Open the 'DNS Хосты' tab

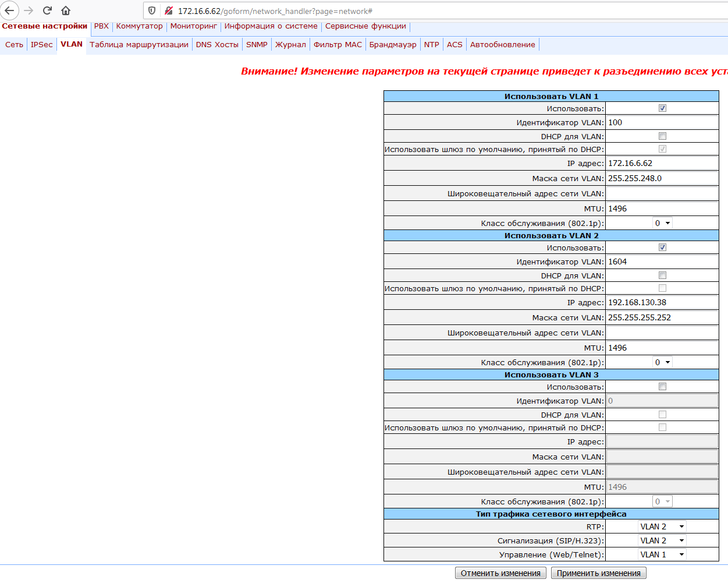218,45
